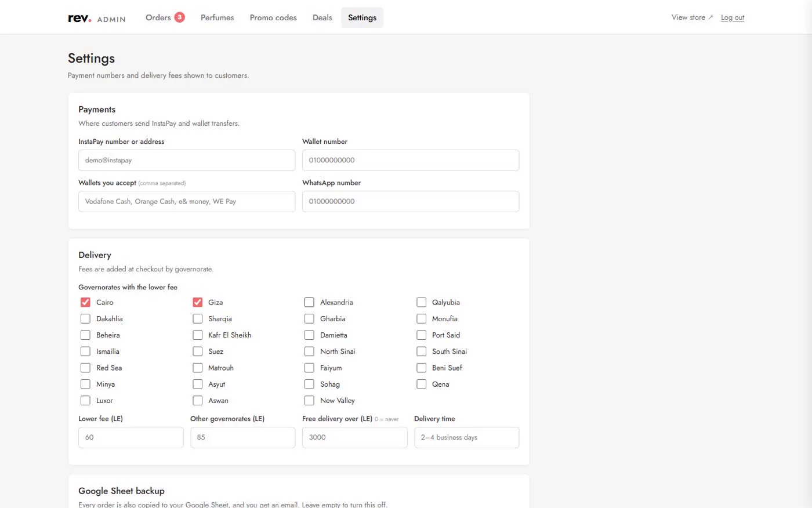Click the Orders notification badge showing 3
The height and width of the screenshot is (508, 812).
(x=180, y=17)
